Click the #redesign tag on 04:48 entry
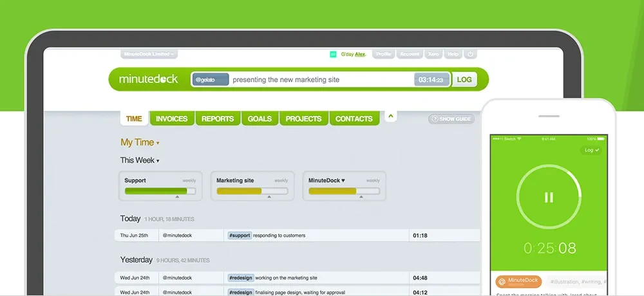Screen dimensions: 644x296 click(x=241, y=278)
